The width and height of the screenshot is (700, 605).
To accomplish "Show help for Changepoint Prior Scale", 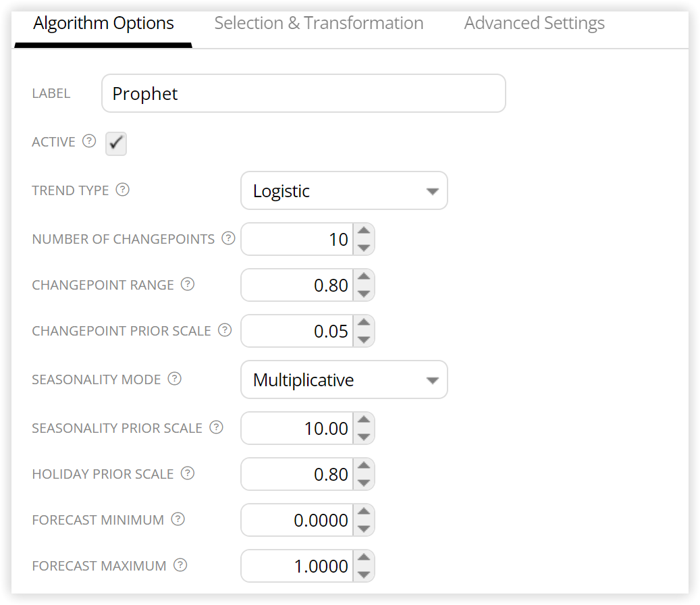I will click(x=225, y=330).
